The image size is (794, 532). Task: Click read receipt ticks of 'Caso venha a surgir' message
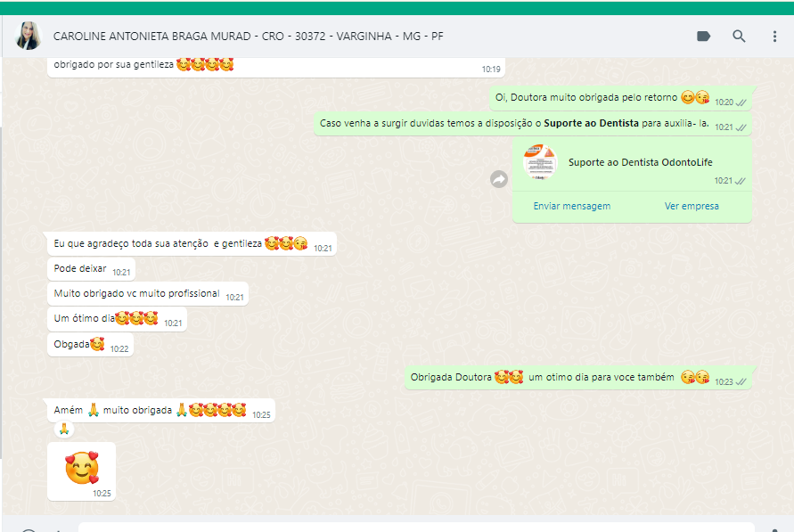click(x=741, y=127)
